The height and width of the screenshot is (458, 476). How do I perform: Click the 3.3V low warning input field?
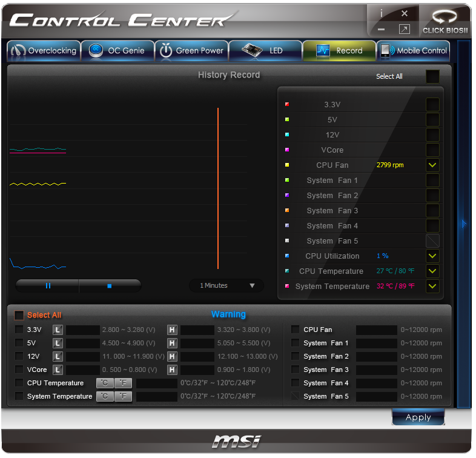point(83,330)
